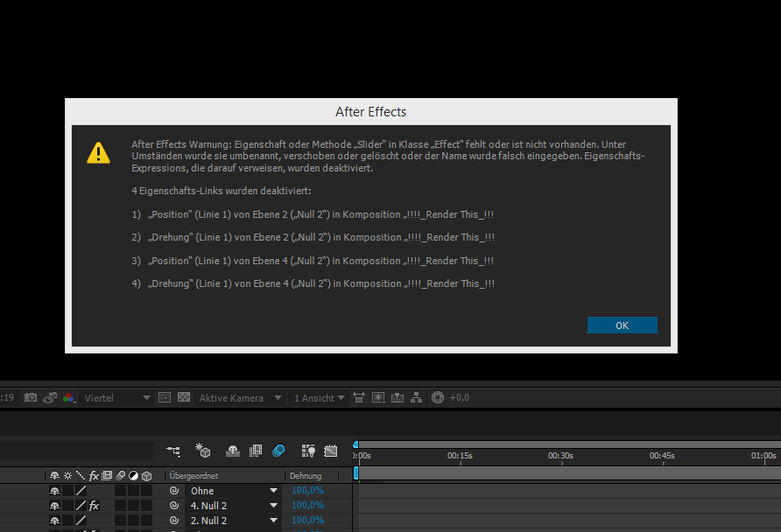Click the Übergeordnet column header
This screenshot has height=532, width=781.
point(193,476)
